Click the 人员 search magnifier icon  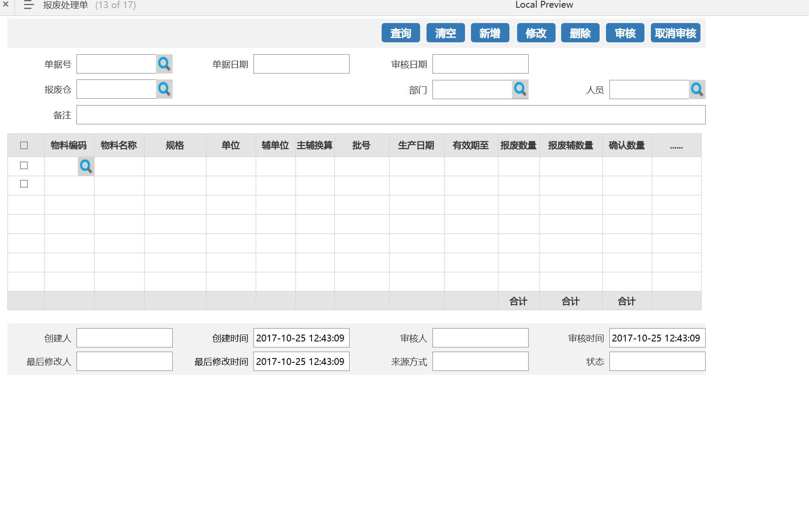697,90
